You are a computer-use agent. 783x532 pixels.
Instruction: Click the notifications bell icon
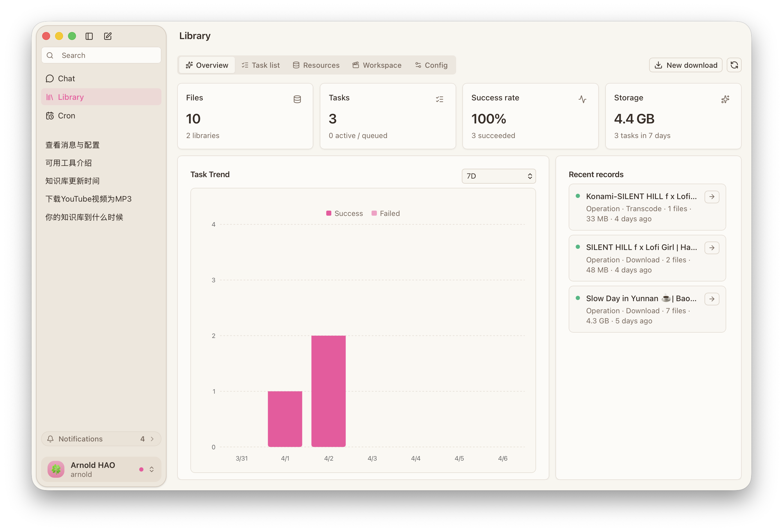(50, 439)
